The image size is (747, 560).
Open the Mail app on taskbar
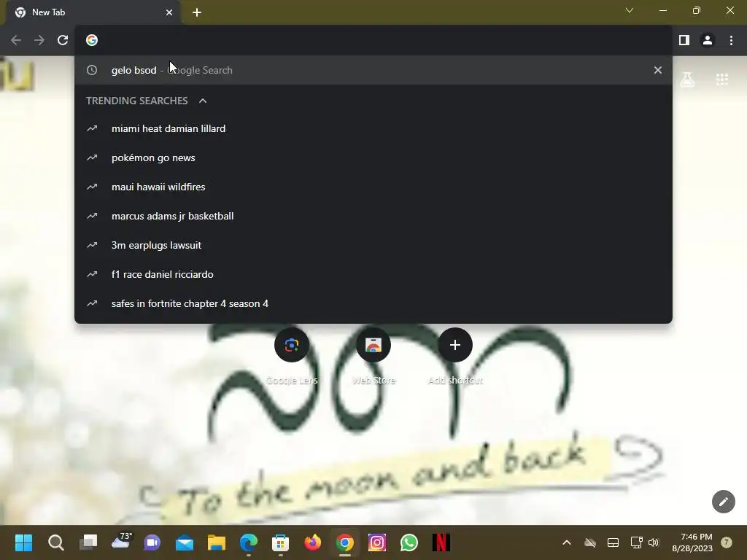pos(185,542)
